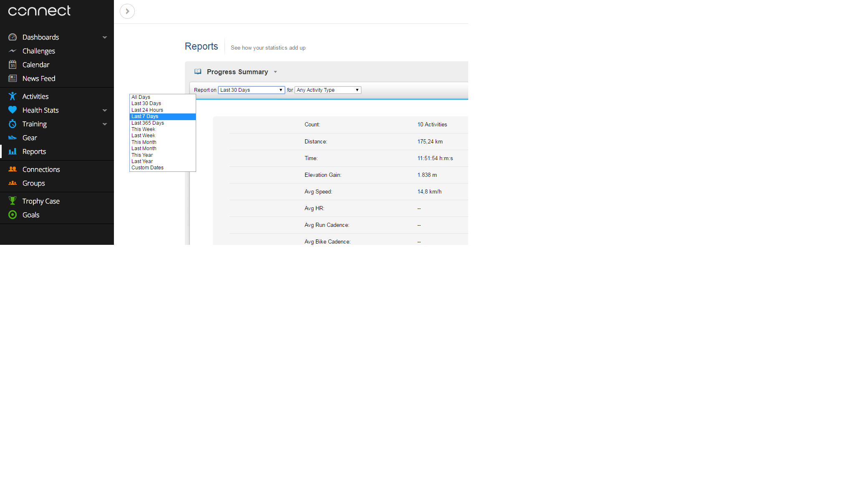
Task: Open the Calendar page
Action: (x=36, y=65)
